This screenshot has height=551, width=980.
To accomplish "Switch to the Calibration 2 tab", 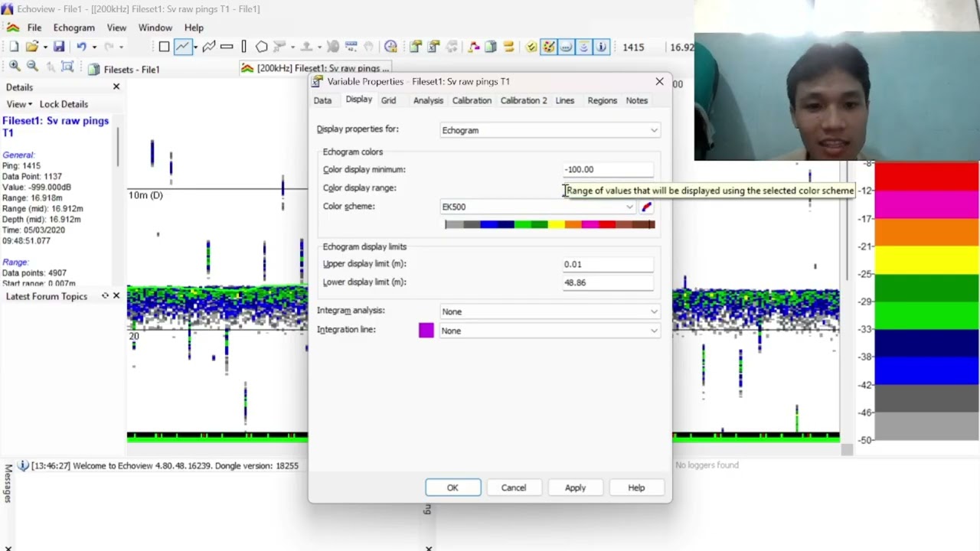I will [x=524, y=100].
